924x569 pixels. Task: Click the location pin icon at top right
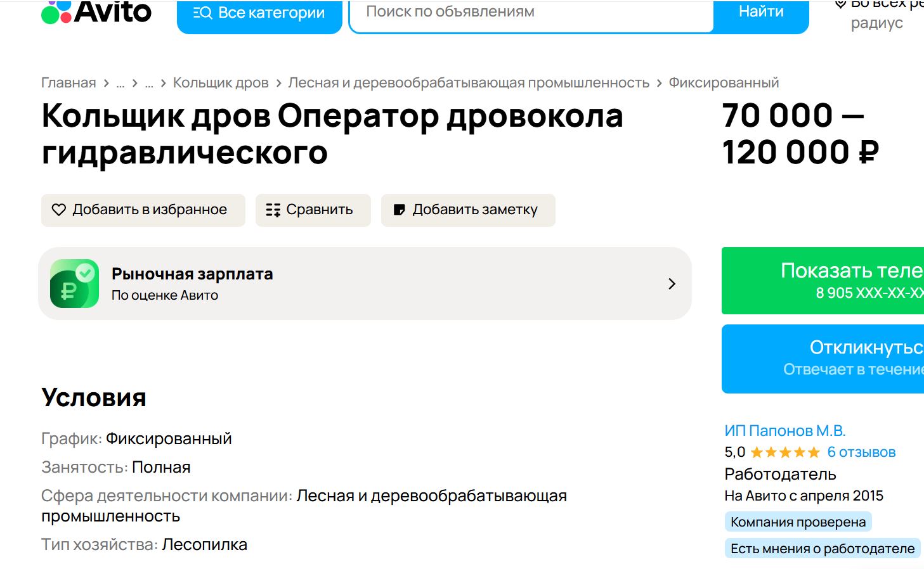pos(840,4)
